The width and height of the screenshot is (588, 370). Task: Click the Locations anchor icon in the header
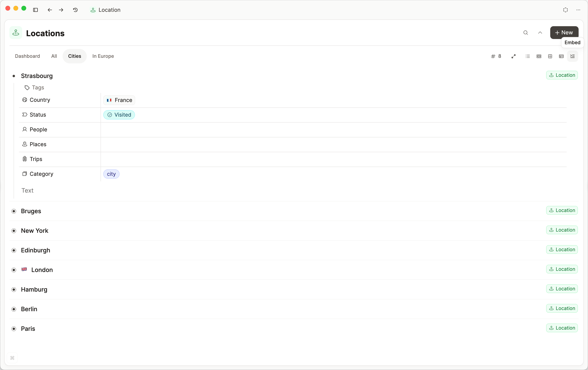click(16, 33)
